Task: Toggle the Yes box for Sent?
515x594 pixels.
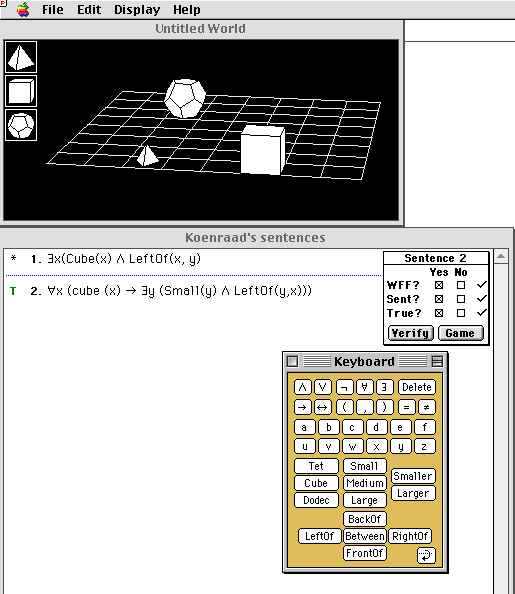Action: [439, 299]
